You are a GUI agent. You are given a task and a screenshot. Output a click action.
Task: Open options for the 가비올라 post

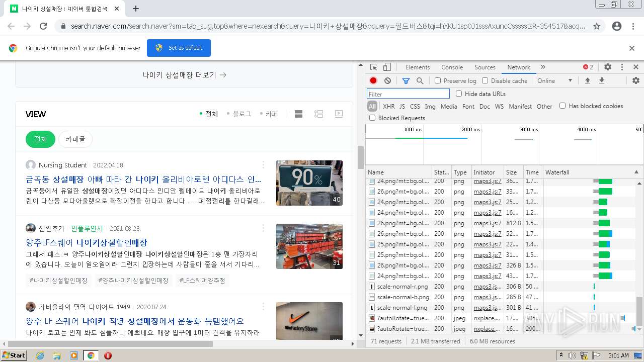pyautogui.click(x=263, y=307)
